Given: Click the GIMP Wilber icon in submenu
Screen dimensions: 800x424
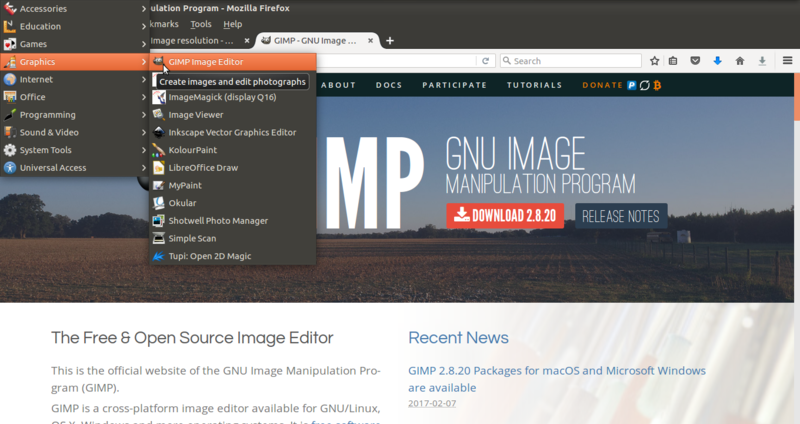Looking at the screenshot, I should [x=159, y=62].
